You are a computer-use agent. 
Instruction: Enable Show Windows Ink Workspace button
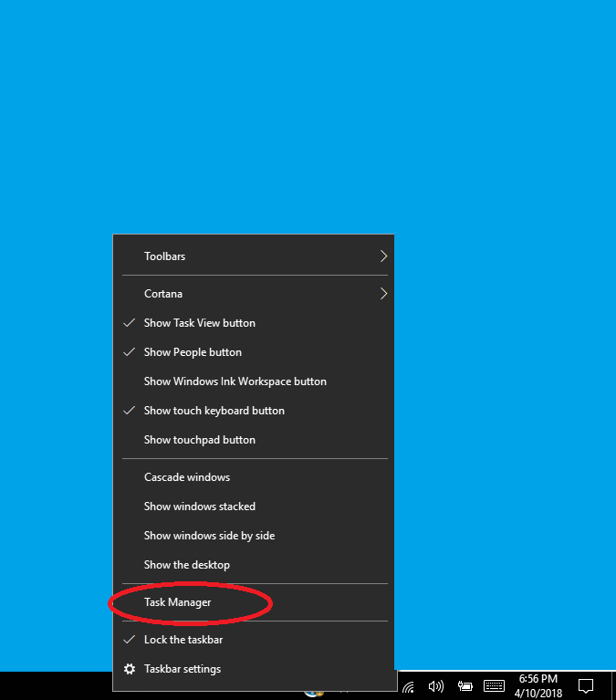tap(253, 381)
